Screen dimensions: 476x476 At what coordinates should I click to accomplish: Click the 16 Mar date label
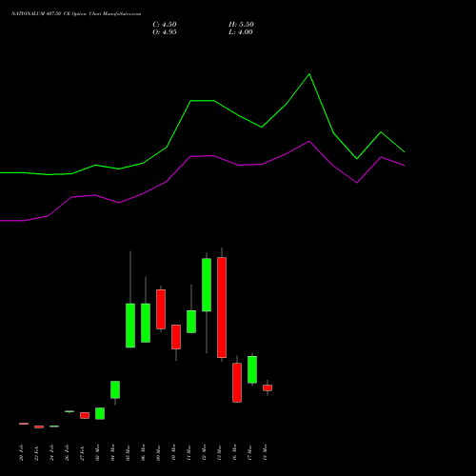234,453
